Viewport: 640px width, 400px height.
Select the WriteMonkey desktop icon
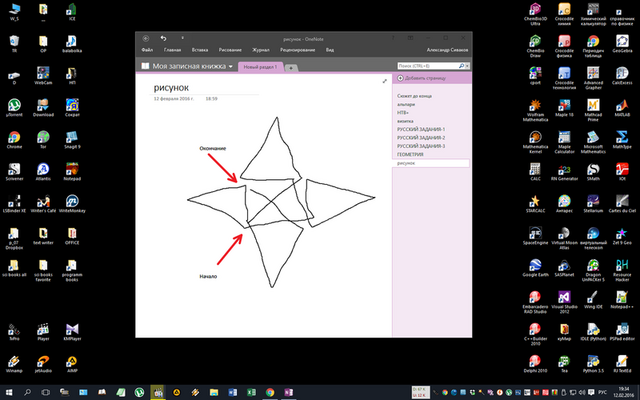click(72, 204)
